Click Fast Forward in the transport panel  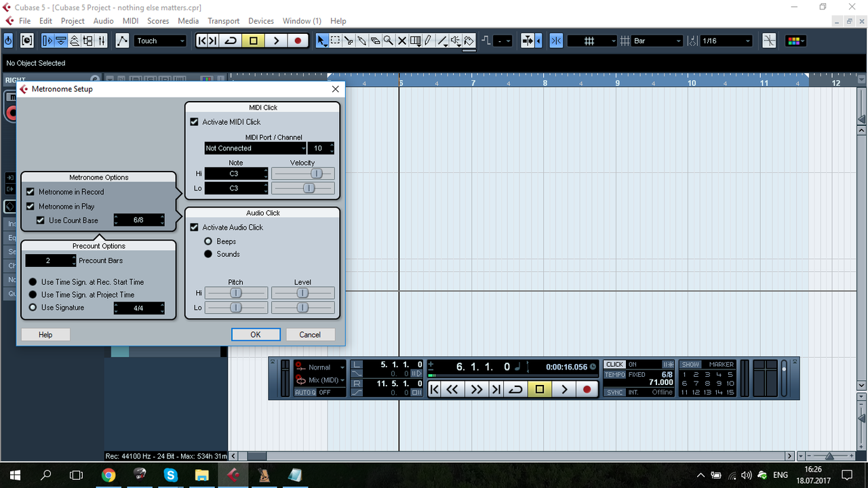pyautogui.click(x=477, y=389)
